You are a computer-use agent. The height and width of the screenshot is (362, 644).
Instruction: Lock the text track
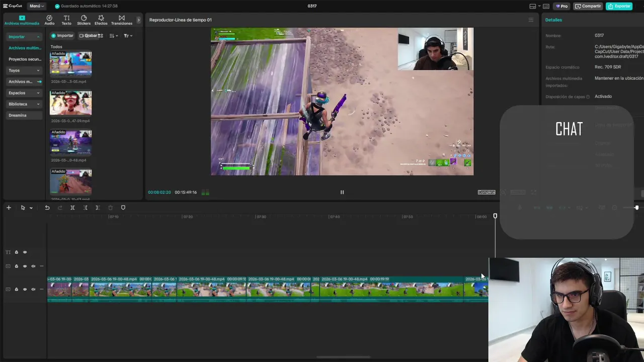click(x=16, y=252)
